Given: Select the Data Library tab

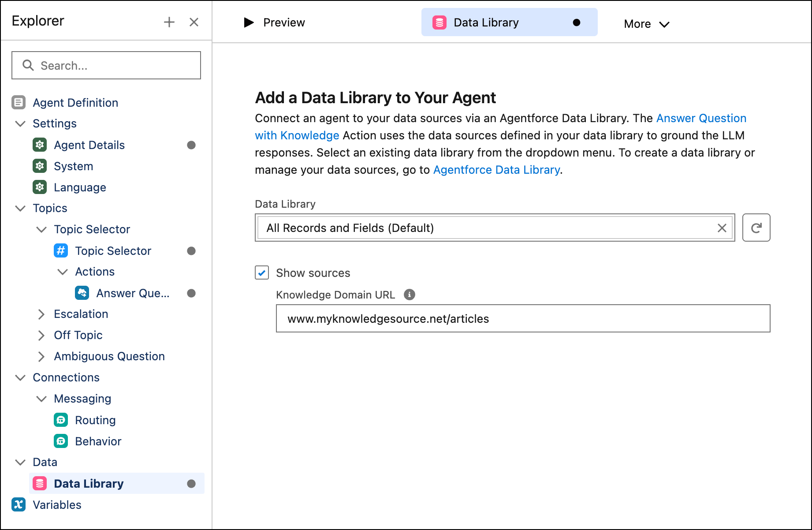Looking at the screenshot, I should click(509, 22).
